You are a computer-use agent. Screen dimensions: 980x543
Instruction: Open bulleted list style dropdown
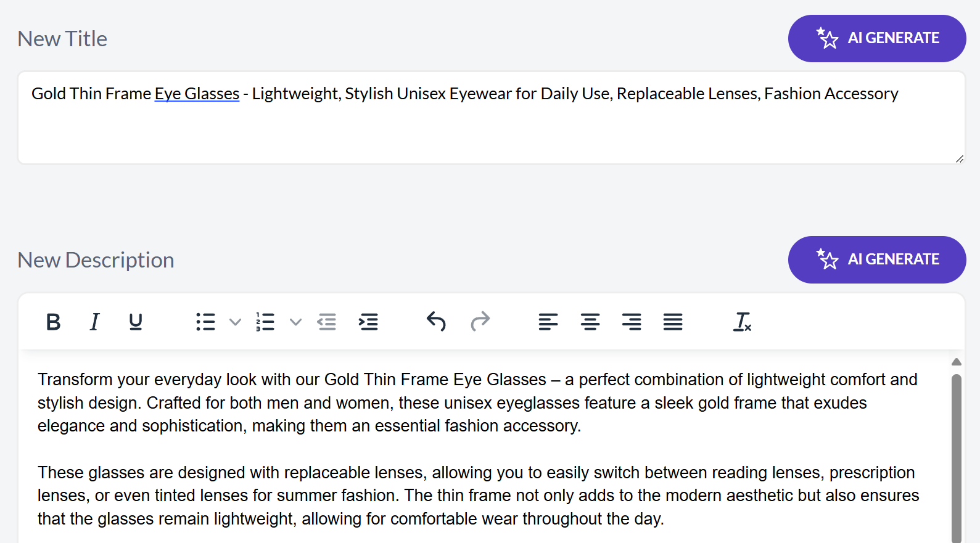tap(235, 322)
